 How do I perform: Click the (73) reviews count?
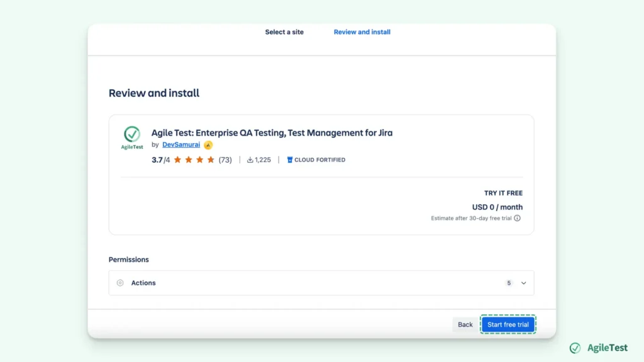(225, 160)
